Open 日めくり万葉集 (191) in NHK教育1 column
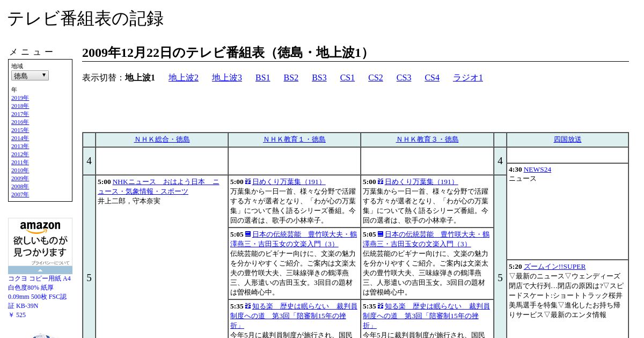The image size is (644, 338). [289, 182]
